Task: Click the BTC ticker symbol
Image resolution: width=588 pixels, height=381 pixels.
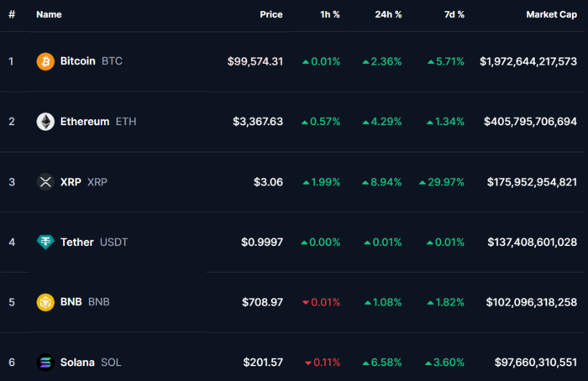Action: tap(112, 61)
